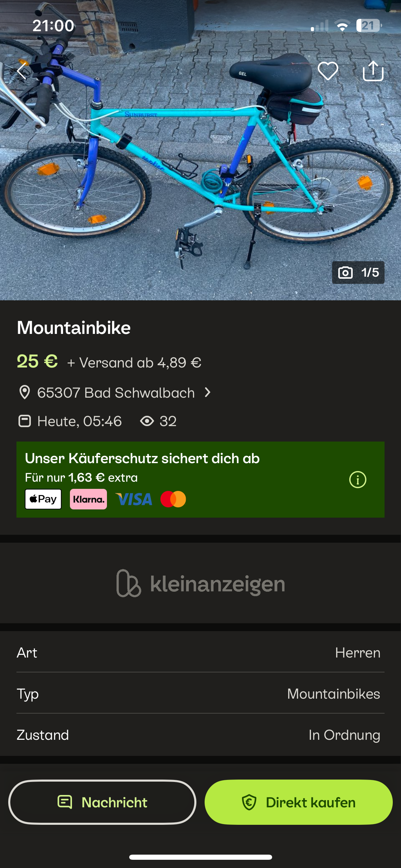This screenshot has width=401, height=868.
Task: Tap the back arrow icon
Action: 22,71
